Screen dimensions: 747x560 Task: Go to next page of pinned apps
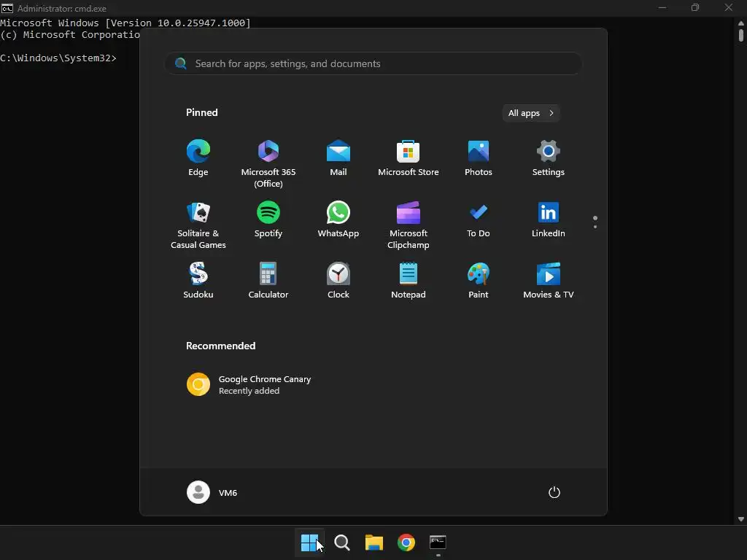pos(595,227)
